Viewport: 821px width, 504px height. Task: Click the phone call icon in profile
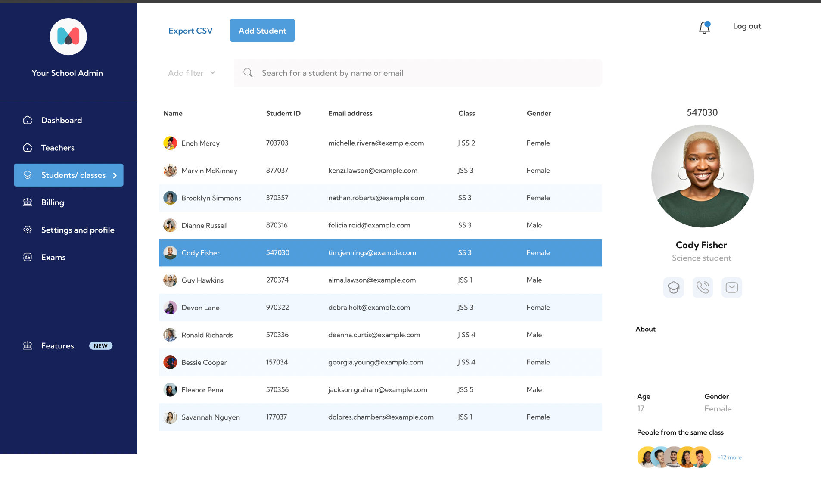click(703, 287)
